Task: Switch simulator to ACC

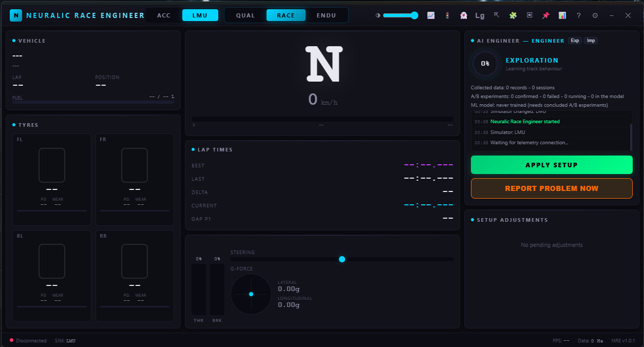Action: 164,15
